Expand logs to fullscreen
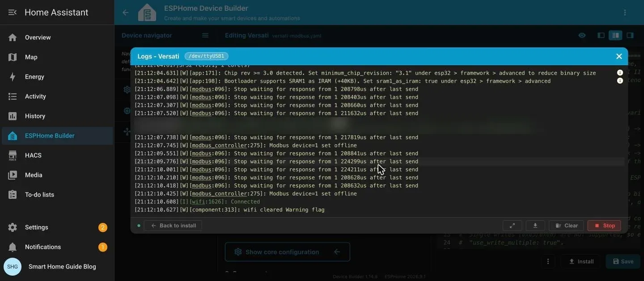The image size is (644, 281). [513, 226]
